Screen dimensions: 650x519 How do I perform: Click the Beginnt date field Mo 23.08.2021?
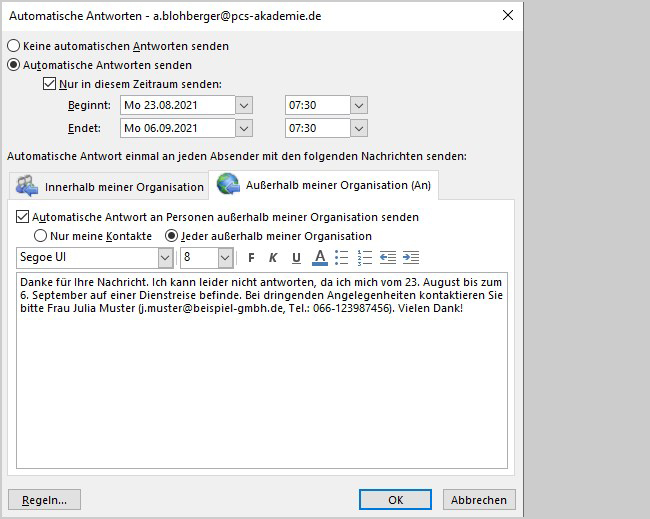pyautogui.click(x=178, y=105)
